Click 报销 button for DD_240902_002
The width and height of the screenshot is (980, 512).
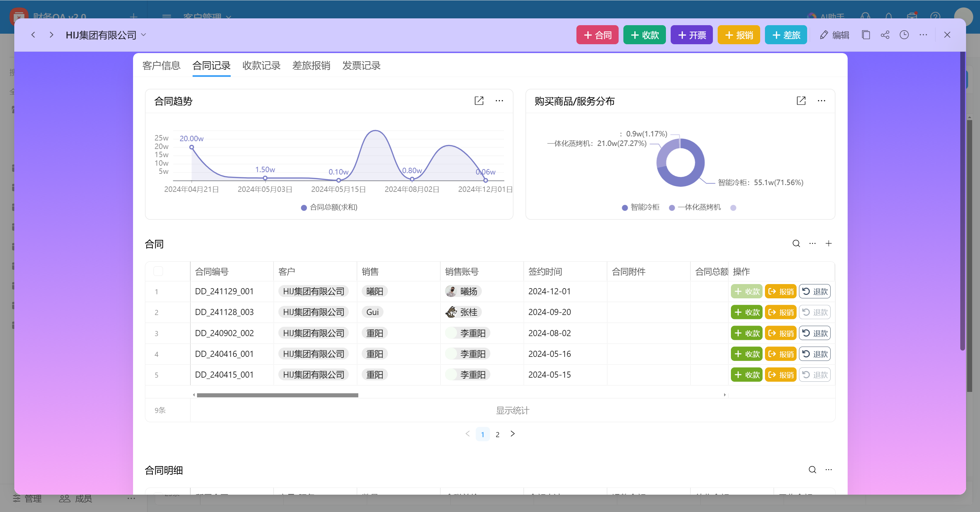coord(781,333)
